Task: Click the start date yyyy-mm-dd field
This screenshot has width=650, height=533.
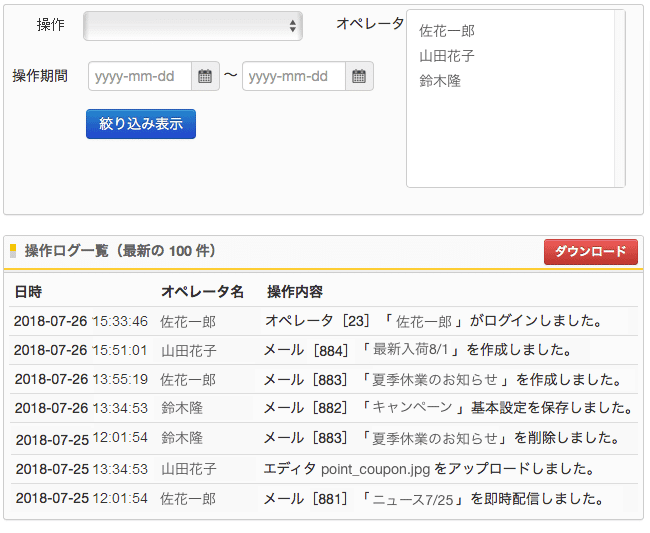Action: click(140, 77)
